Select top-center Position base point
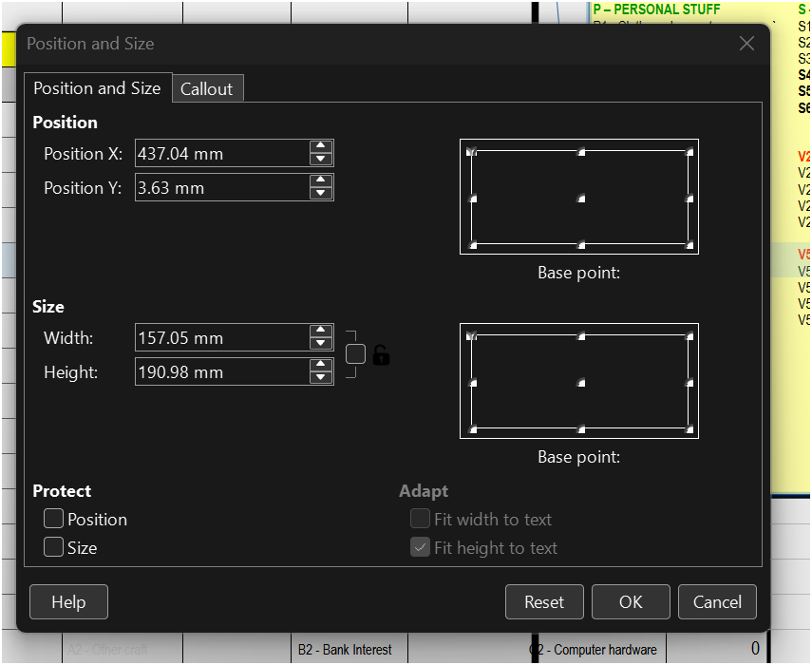The height and width of the screenshot is (665, 812). [581, 152]
